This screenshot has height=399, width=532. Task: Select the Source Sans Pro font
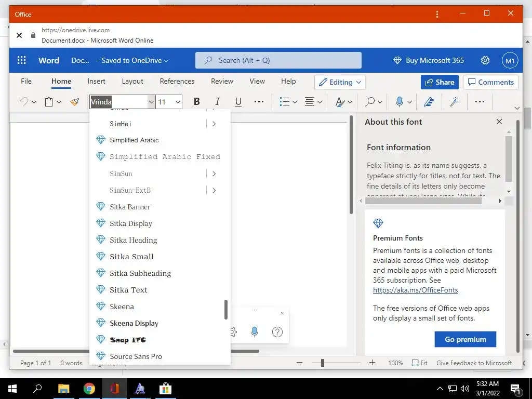coord(160,356)
